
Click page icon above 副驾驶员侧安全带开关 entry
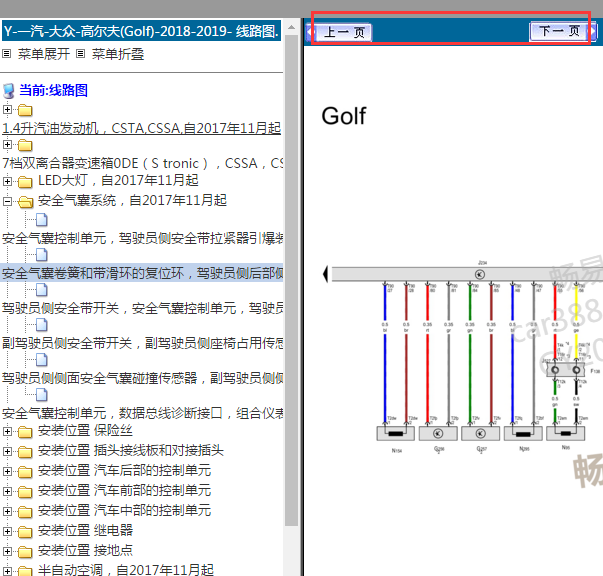[42, 325]
